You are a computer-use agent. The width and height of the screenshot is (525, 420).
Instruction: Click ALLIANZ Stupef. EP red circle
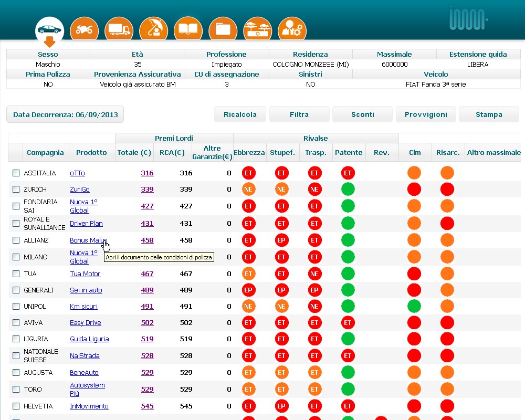281,240
